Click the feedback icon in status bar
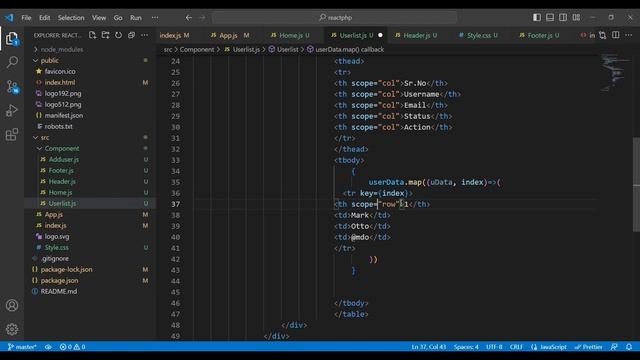 click(x=614, y=347)
